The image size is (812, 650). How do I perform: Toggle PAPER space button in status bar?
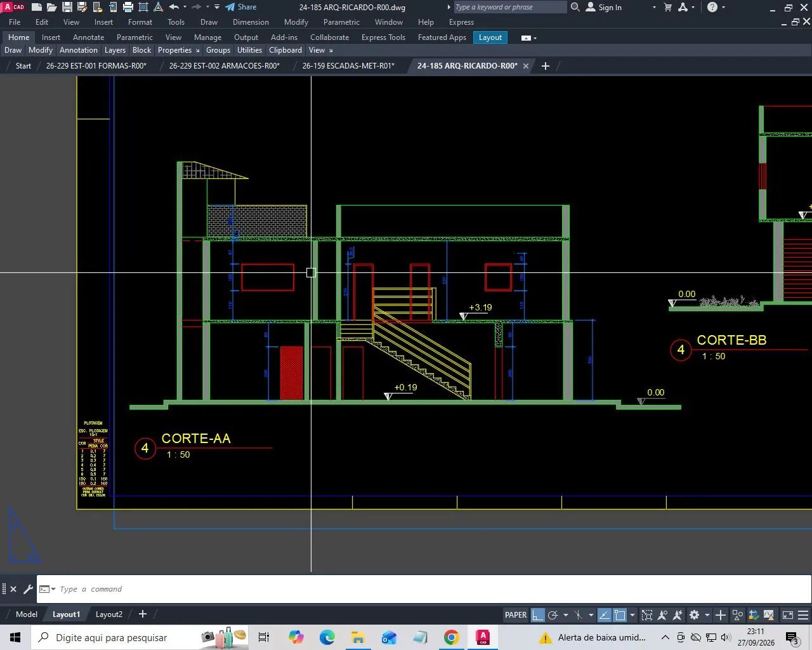516,614
